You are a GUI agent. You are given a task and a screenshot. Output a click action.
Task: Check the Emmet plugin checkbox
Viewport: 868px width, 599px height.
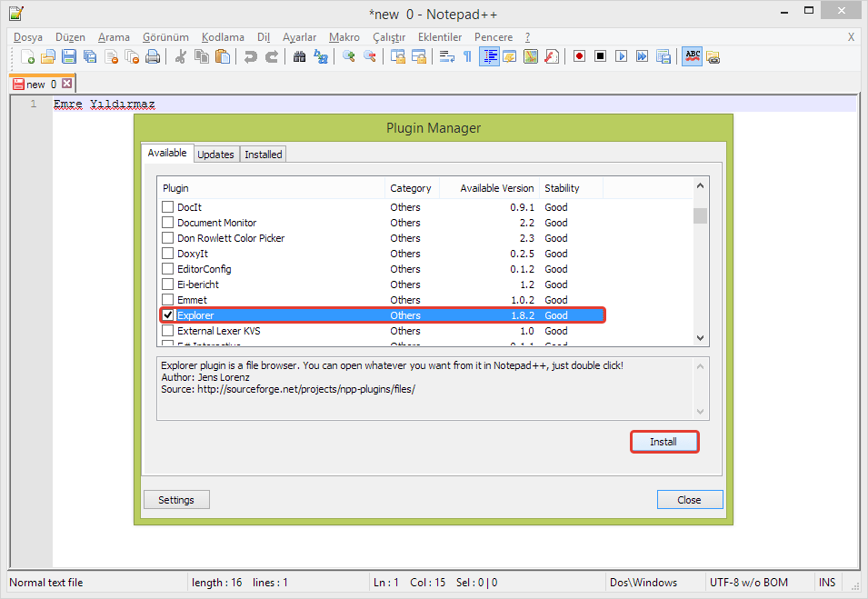(x=168, y=300)
